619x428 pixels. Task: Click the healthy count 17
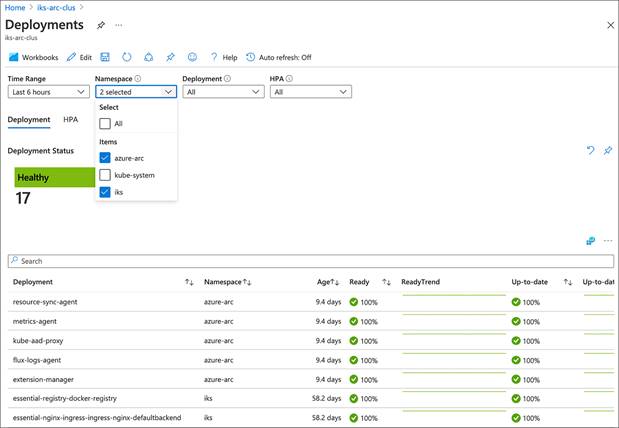tap(23, 198)
